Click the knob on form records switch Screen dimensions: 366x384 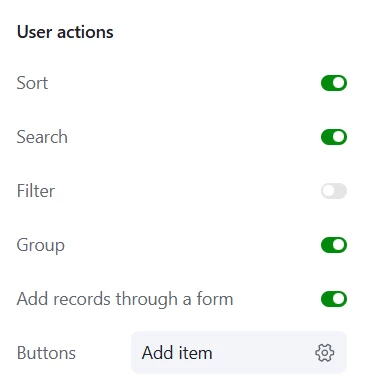coord(339,299)
